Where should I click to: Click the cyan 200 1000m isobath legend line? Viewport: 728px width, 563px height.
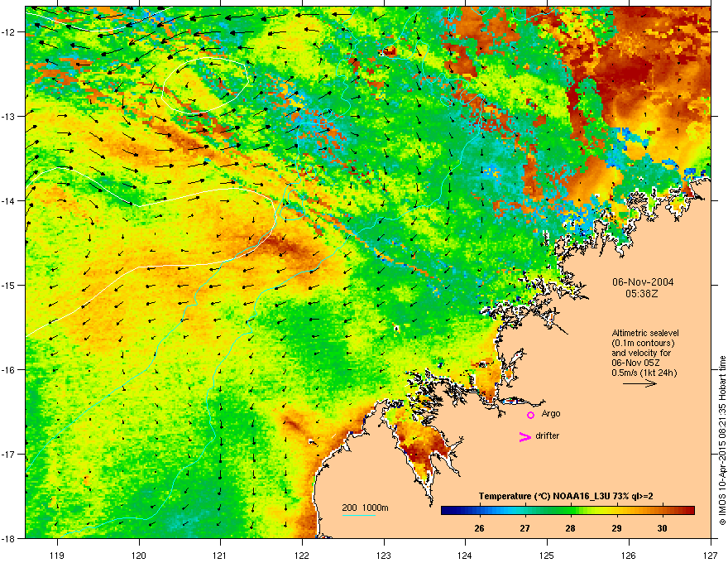359,515
